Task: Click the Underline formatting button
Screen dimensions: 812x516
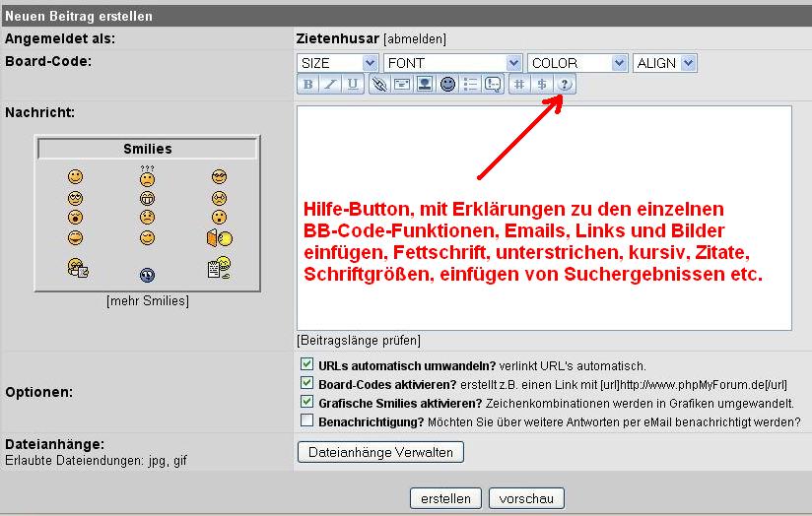Action: (353, 85)
